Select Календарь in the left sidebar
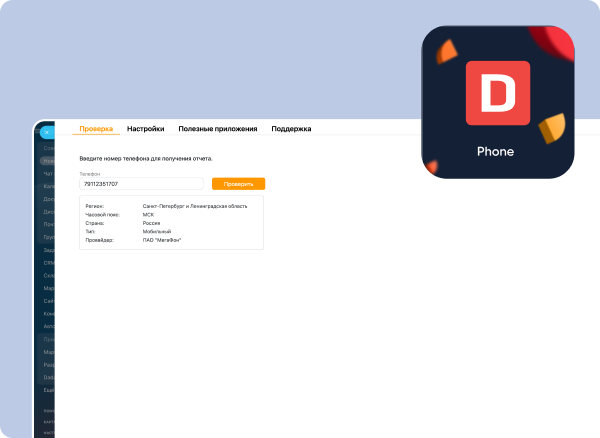600x438 pixels. pos(48,186)
